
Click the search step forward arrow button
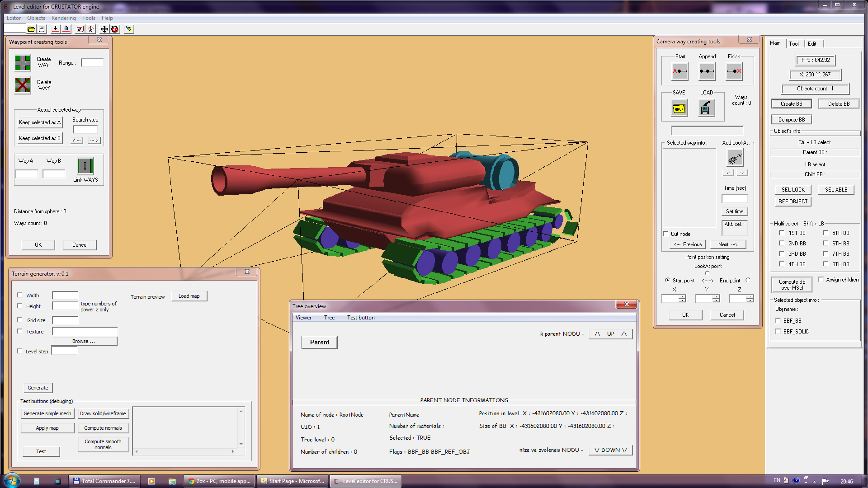[x=94, y=141]
